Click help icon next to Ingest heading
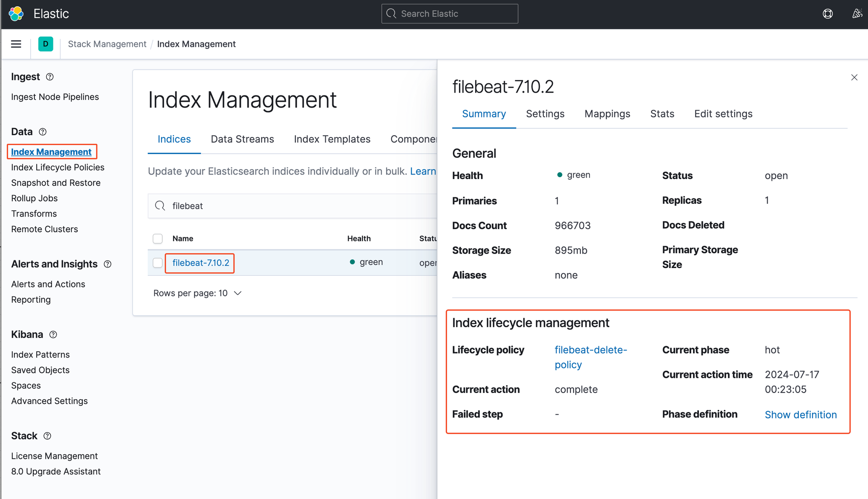This screenshot has height=499, width=868. pyautogui.click(x=50, y=77)
